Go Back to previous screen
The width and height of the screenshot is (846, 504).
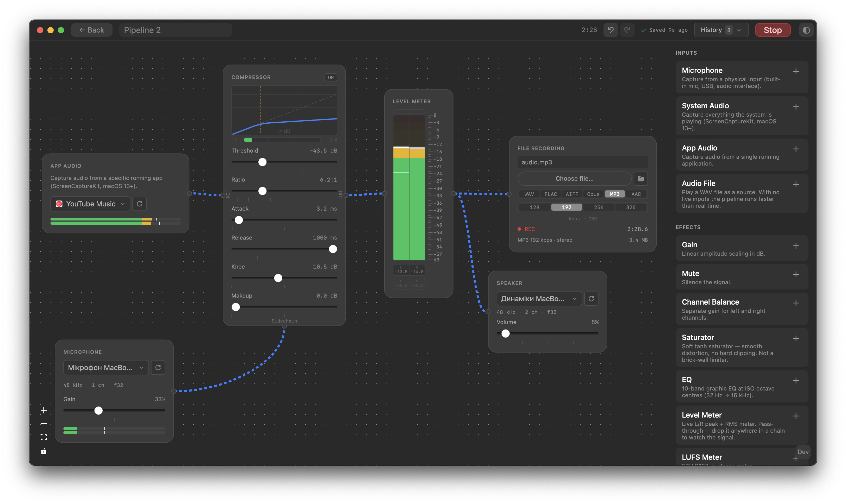92,30
